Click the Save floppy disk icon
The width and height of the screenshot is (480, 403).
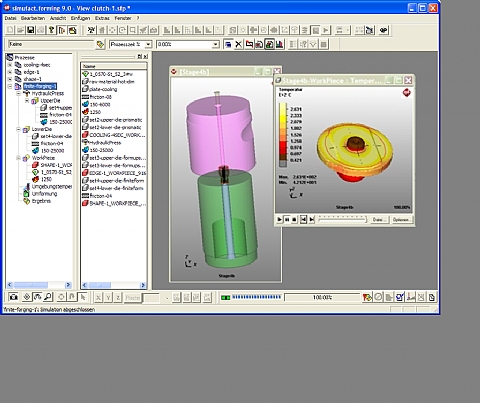click(31, 30)
